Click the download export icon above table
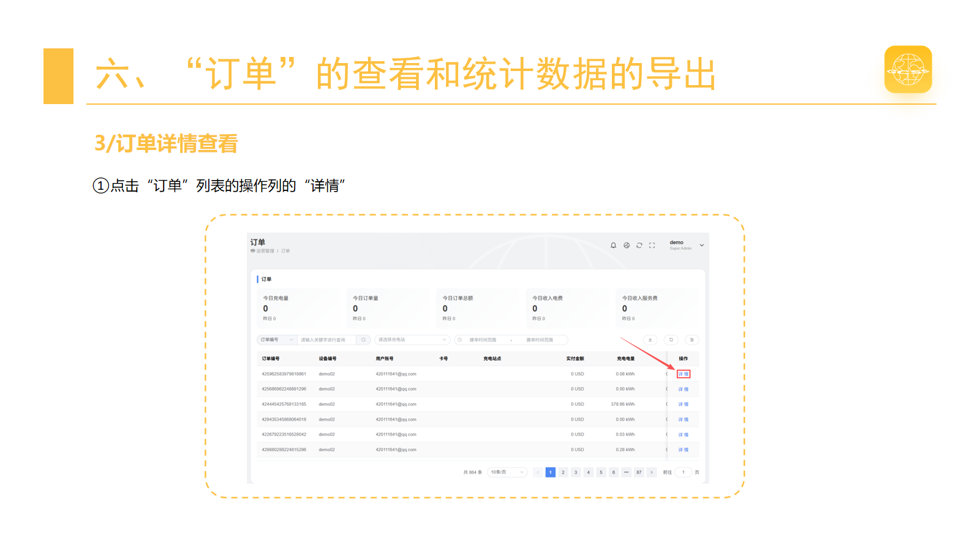Screen dimensions: 980x551 point(650,340)
